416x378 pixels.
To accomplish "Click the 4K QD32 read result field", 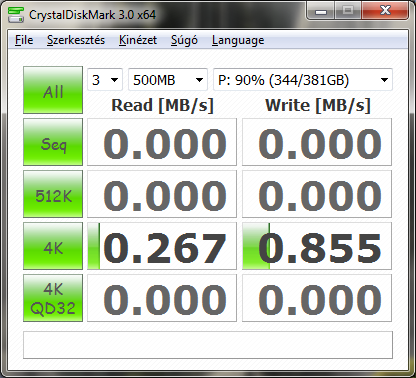I will 162,298.
